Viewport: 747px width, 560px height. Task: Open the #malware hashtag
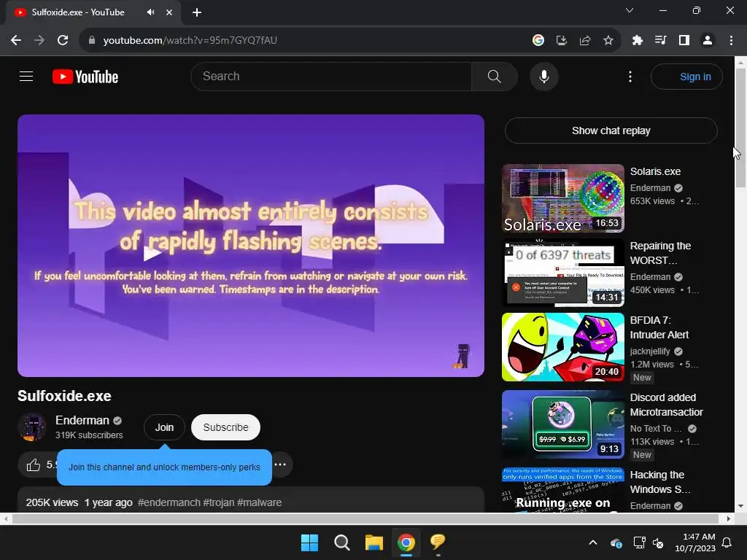(259, 502)
